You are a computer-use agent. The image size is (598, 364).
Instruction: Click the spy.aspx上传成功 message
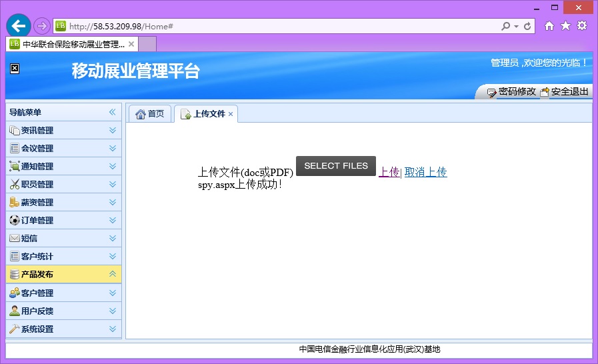click(x=240, y=185)
